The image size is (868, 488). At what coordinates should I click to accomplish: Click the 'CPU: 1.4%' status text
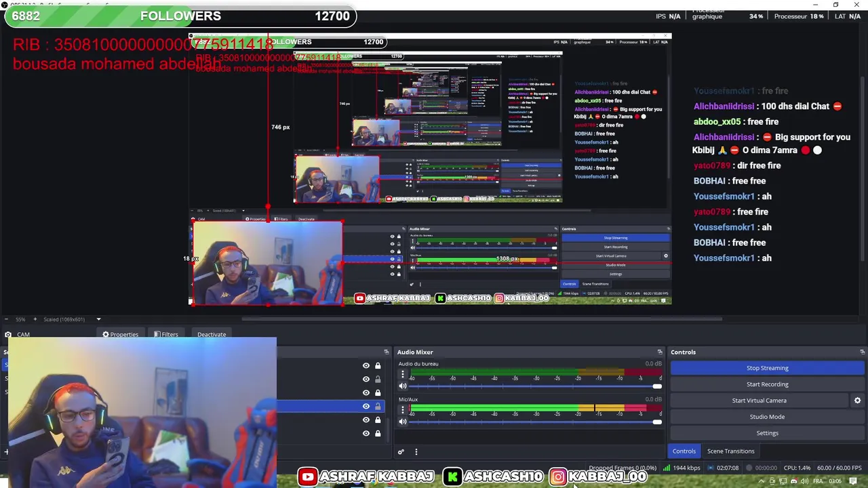point(796,468)
